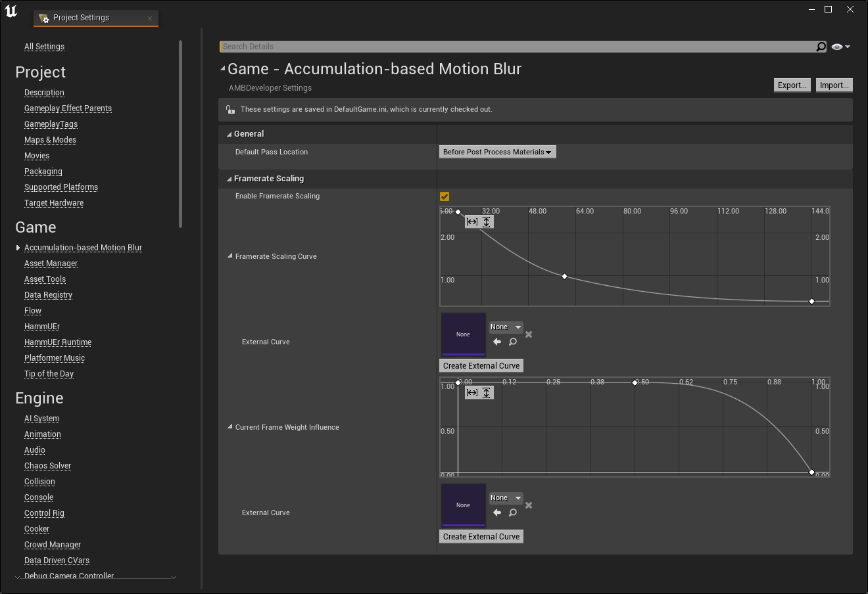Use selected asset arrow for Frame Weight External Curve
The width and height of the screenshot is (868, 594).
pos(497,513)
